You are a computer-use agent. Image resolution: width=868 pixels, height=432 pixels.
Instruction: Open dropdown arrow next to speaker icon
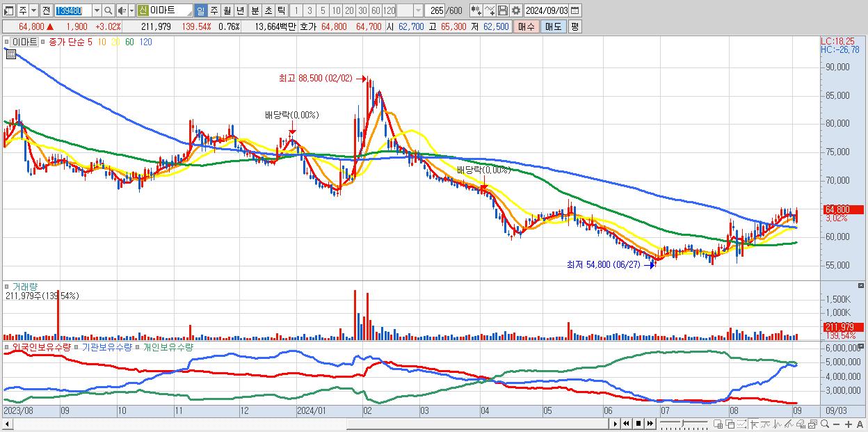(x=131, y=11)
